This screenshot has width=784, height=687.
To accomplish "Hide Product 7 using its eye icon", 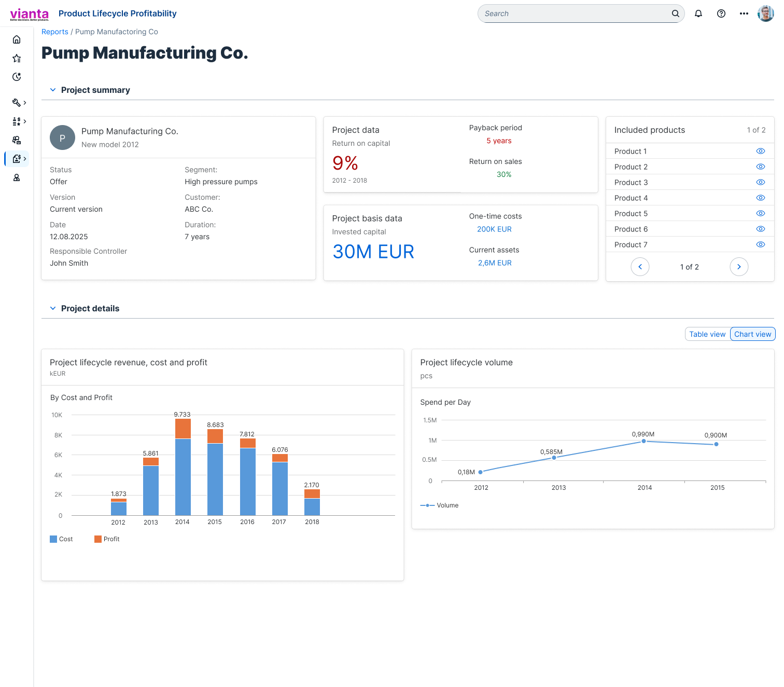I will (761, 244).
